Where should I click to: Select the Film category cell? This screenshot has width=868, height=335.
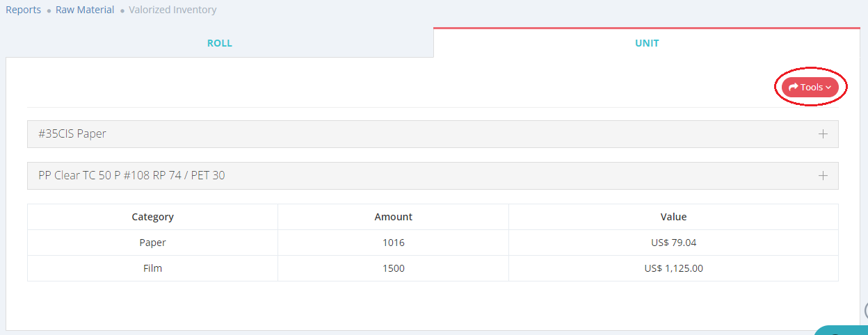(152, 268)
